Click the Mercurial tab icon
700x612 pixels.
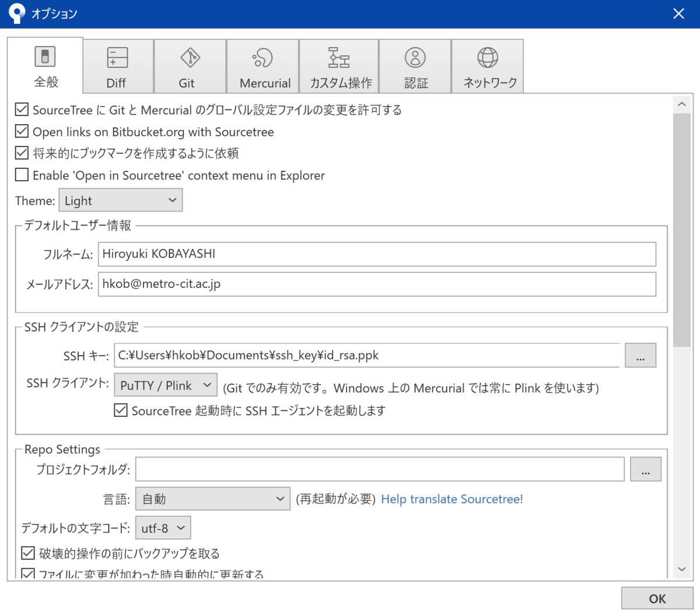pos(262,58)
